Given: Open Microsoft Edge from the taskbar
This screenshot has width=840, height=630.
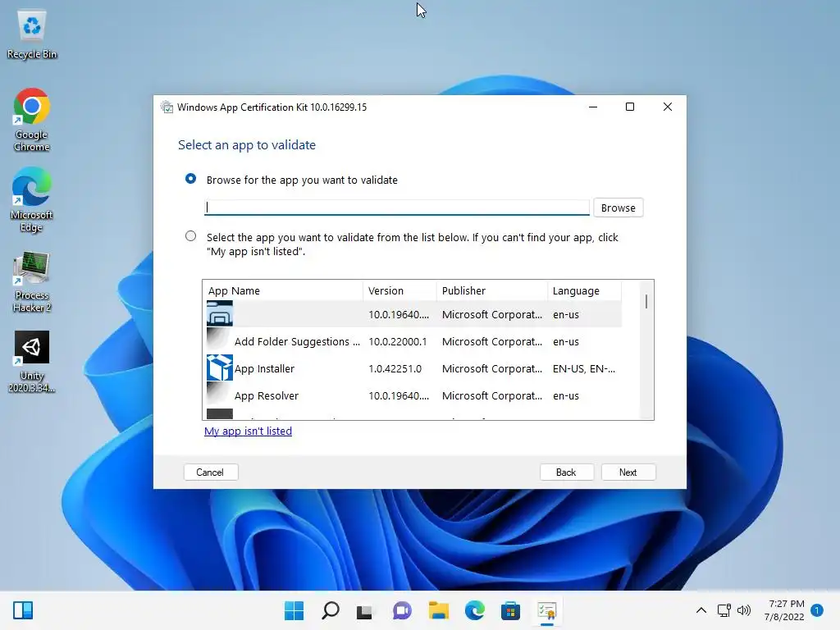Looking at the screenshot, I should point(475,610).
